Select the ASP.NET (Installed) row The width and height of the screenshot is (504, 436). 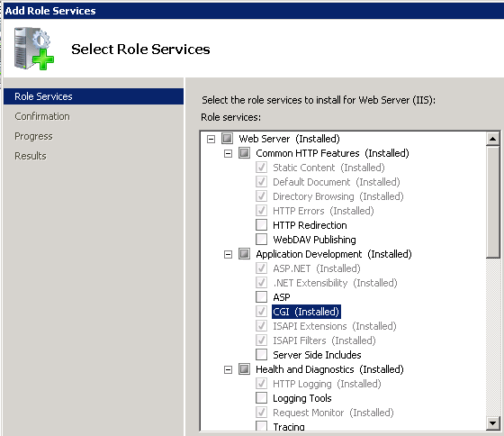[317, 268]
